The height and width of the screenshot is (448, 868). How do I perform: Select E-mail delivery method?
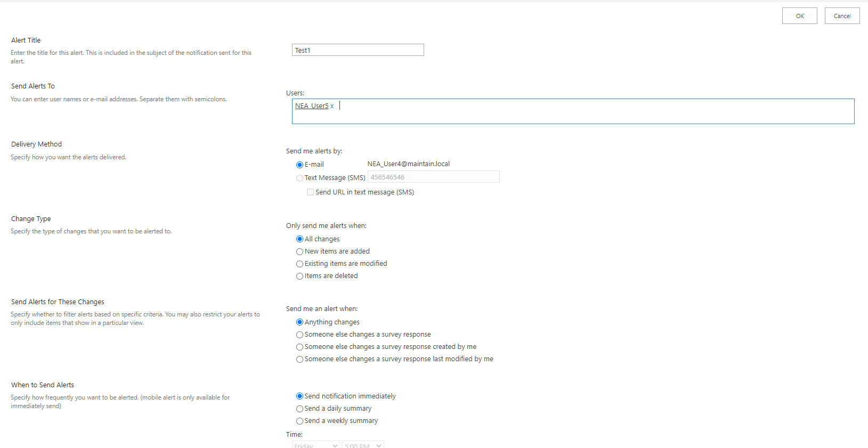(299, 165)
